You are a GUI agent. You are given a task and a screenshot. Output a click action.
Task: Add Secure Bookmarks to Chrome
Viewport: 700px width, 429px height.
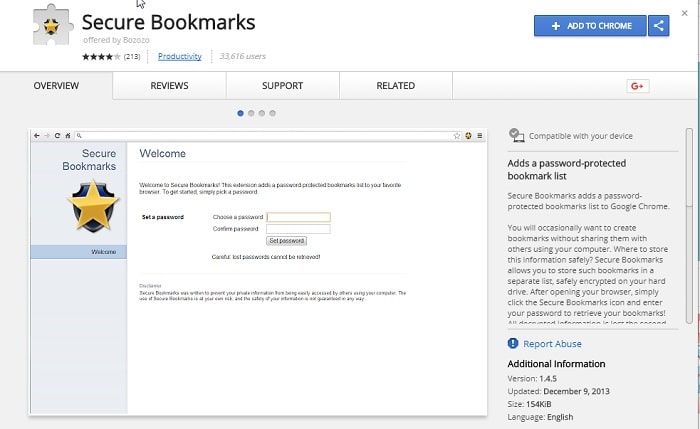590,25
